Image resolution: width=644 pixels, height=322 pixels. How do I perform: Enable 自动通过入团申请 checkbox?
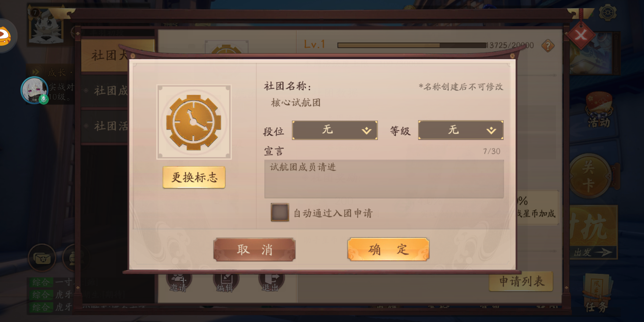[280, 212]
